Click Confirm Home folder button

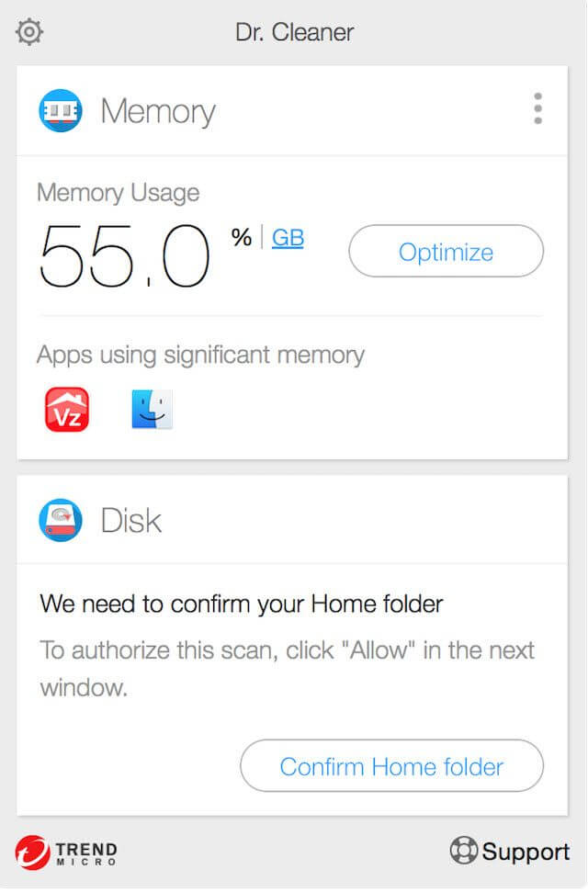pyautogui.click(x=391, y=766)
